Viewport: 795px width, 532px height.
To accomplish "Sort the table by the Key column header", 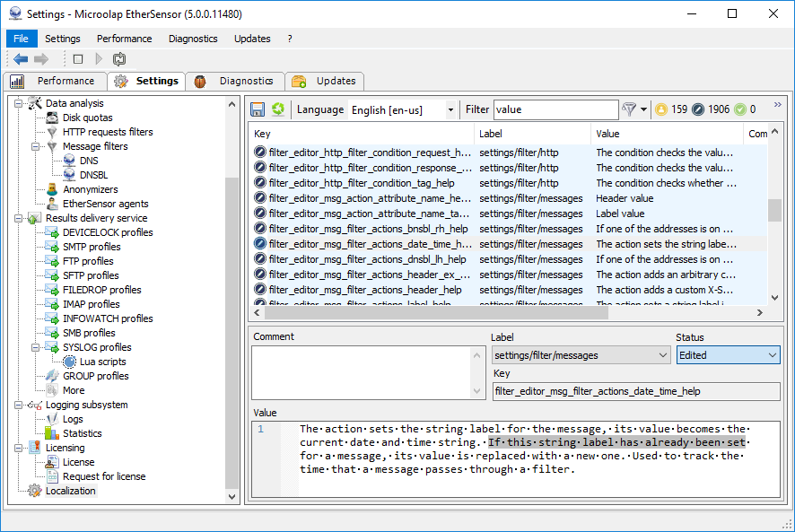I will coord(362,134).
